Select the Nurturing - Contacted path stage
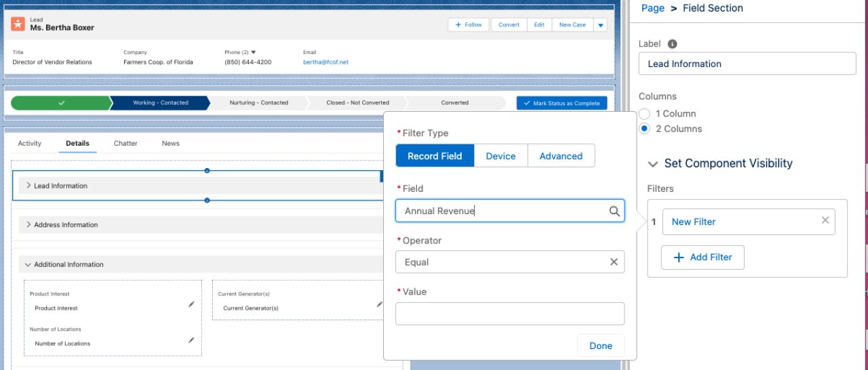Screen dimensions: 868x370 pos(258,103)
